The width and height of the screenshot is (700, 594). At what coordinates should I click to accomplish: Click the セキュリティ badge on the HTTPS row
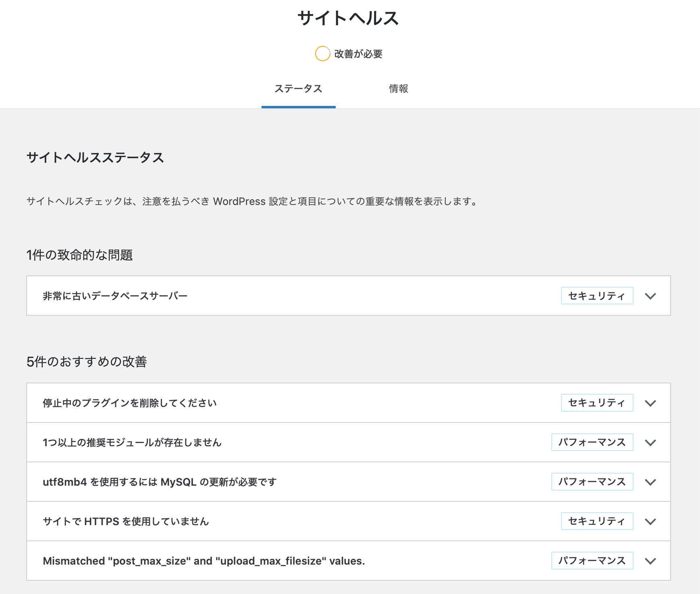point(597,521)
